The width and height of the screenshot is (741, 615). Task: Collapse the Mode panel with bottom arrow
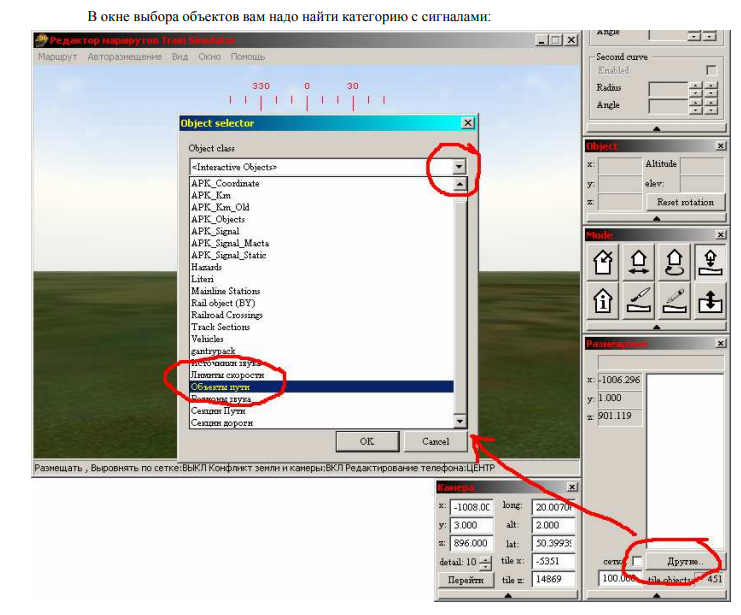[655, 327]
